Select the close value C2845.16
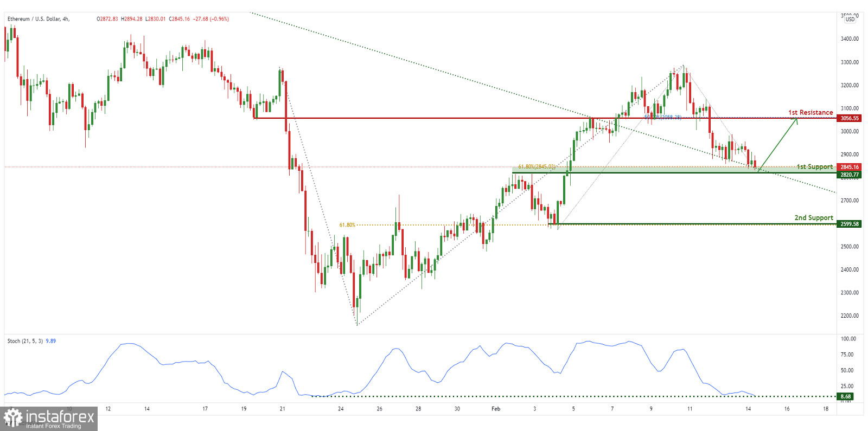Screen dimensions: 868x431 tap(180, 19)
